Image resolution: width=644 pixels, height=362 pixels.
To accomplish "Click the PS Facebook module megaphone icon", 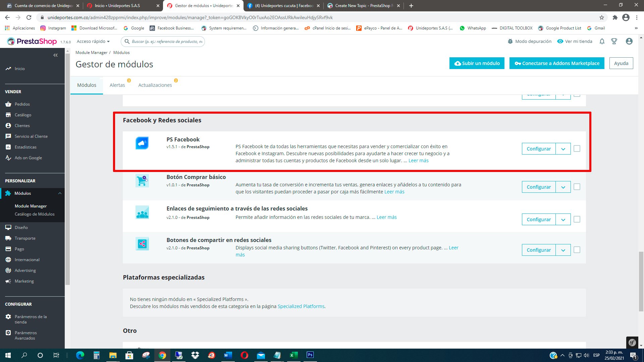I will coord(142,143).
